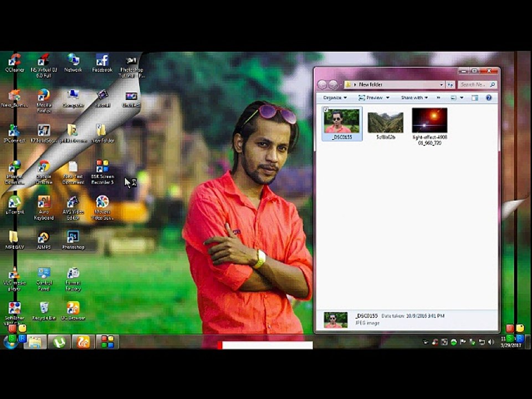This screenshot has height=399, width=532.
Task: Open the Virtual DJ desktop shortcut
Action: tap(44, 65)
